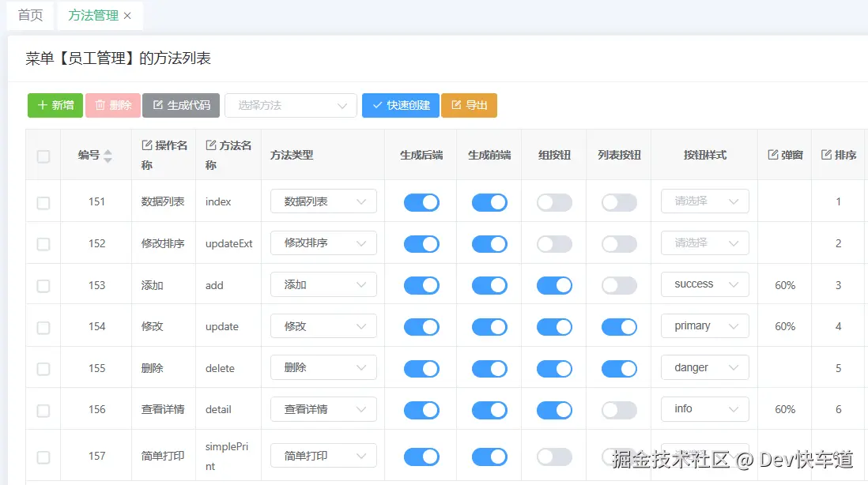Disable 列表按钮 switch for row 155
This screenshot has height=485, width=868.
click(x=619, y=369)
